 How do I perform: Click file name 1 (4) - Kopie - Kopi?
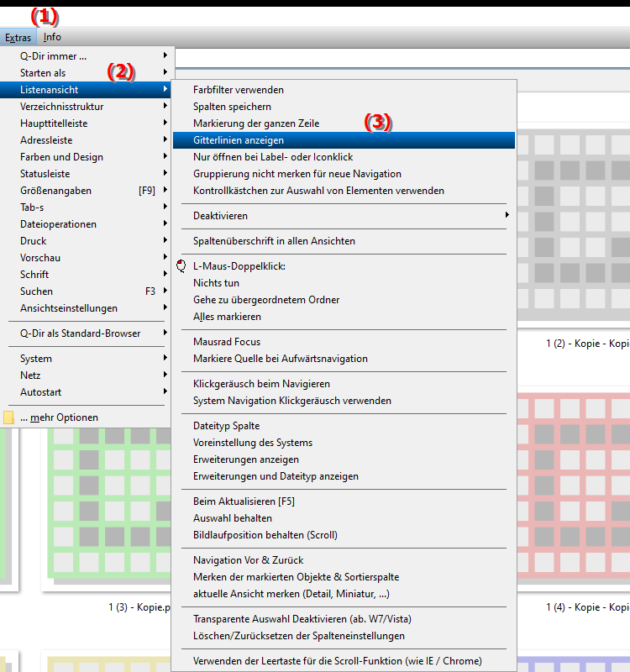587,607
